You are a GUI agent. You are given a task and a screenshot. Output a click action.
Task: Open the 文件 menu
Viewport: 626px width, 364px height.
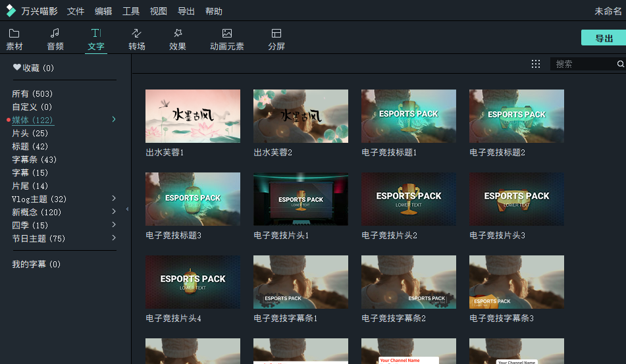pos(76,11)
